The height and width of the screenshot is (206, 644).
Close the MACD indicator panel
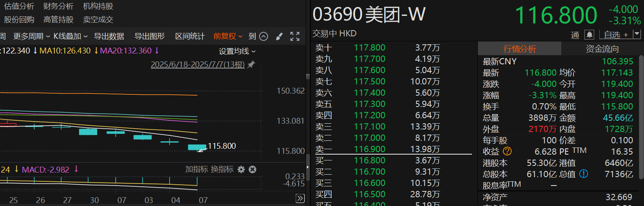click(252, 169)
